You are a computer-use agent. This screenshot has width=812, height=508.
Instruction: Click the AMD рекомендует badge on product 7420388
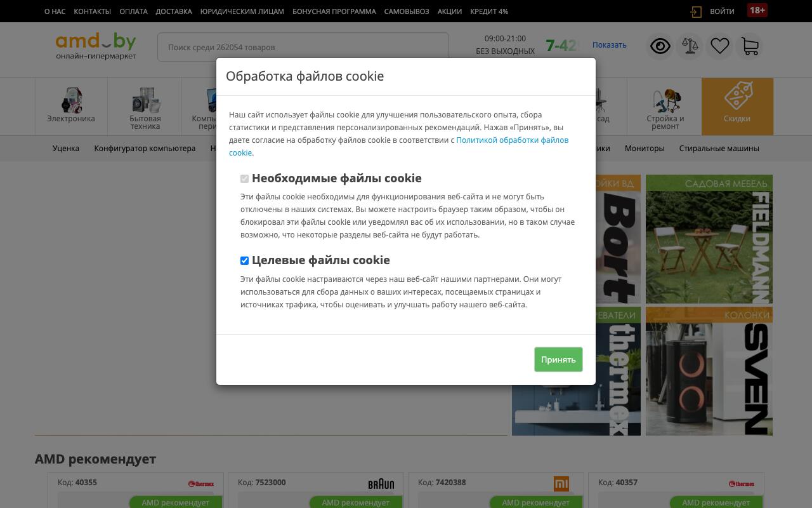[x=536, y=502]
